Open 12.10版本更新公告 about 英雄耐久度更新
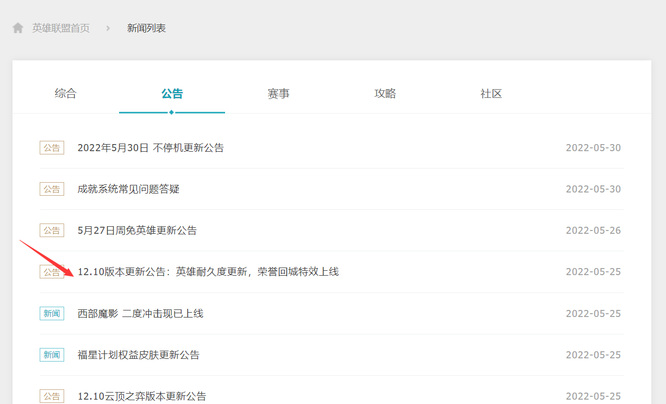The width and height of the screenshot is (666, 404). 208,272
